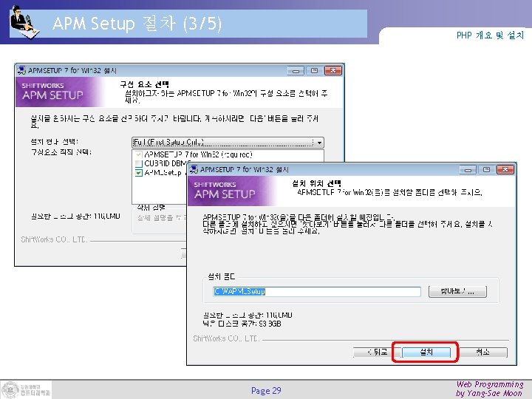Close the back APMSETUP component selection window
The image size is (532, 399).
333,71
